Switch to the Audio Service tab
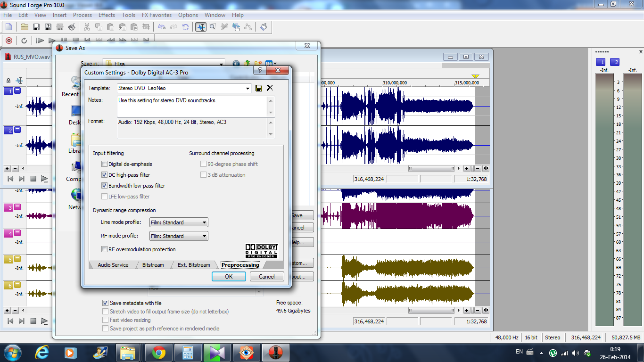Image resolution: width=644 pixels, height=362 pixels. tap(113, 265)
